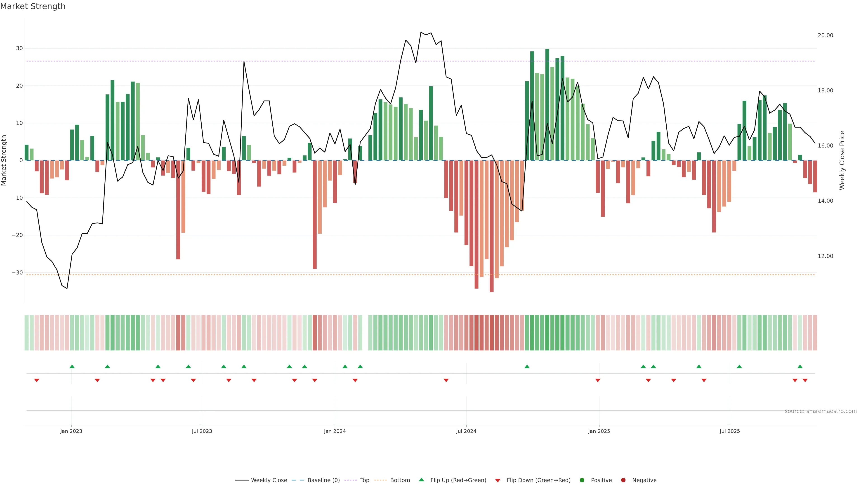Click the Jul 2024 x-axis label
868x488 pixels.
(x=466, y=431)
